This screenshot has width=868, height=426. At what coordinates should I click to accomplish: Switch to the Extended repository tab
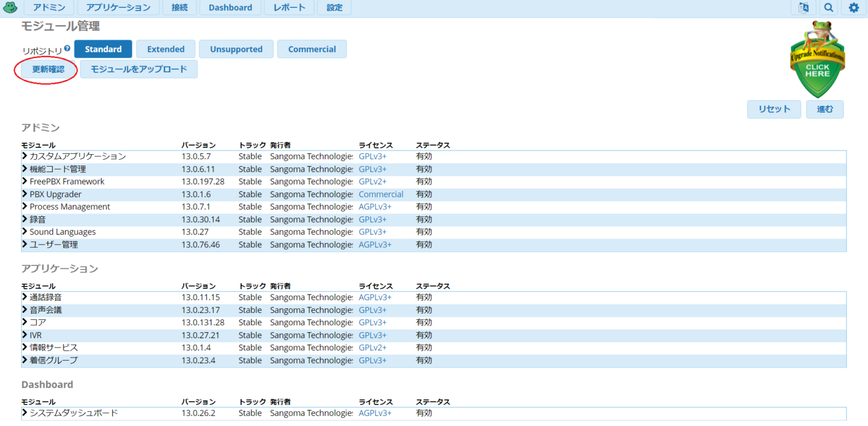point(166,49)
